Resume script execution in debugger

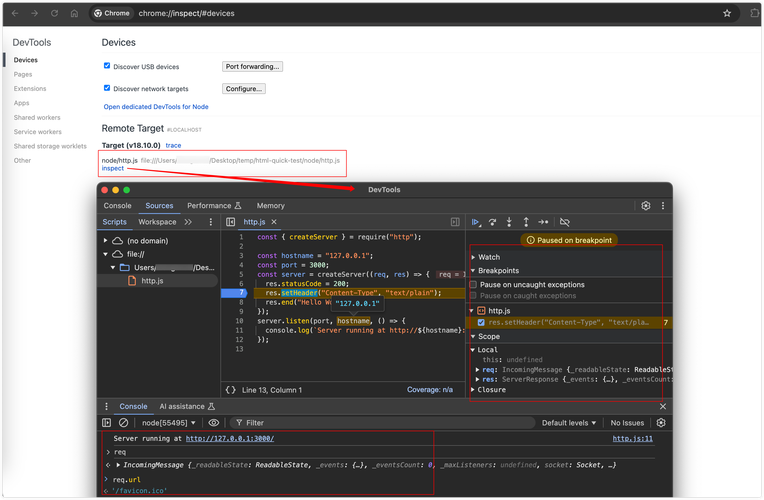point(477,222)
